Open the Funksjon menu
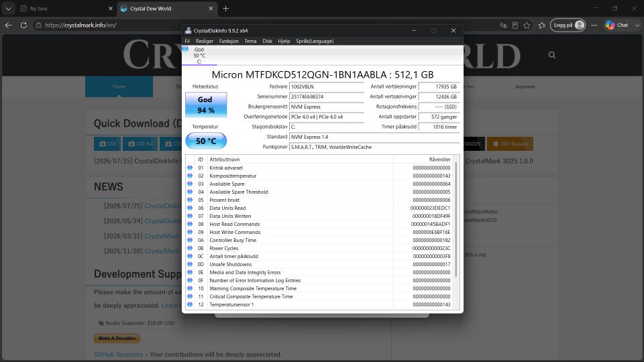Image resolution: width=644 pixels, height=362 pixels. click(229, 41)
